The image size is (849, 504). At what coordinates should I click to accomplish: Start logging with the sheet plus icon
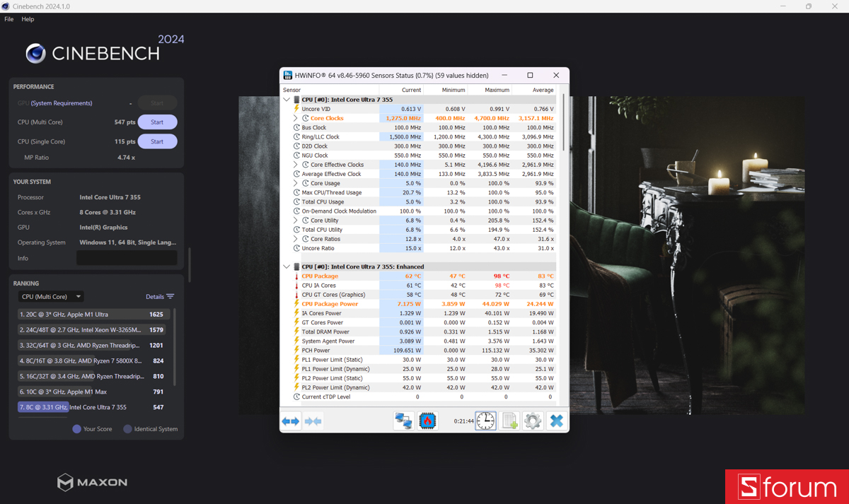tap(510, 421)
